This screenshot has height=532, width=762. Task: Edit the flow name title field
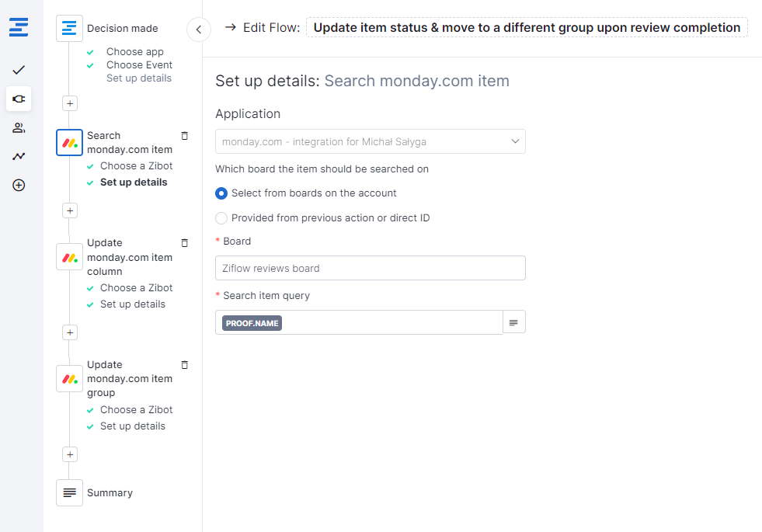(526, 28)
